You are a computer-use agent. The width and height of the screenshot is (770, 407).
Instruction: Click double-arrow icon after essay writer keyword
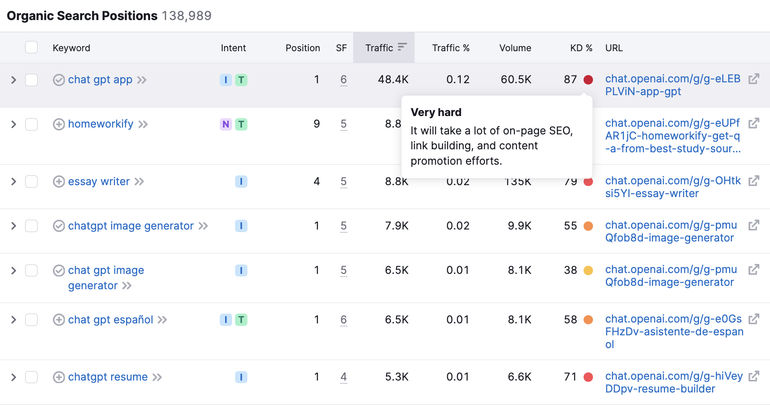[139, 182]
